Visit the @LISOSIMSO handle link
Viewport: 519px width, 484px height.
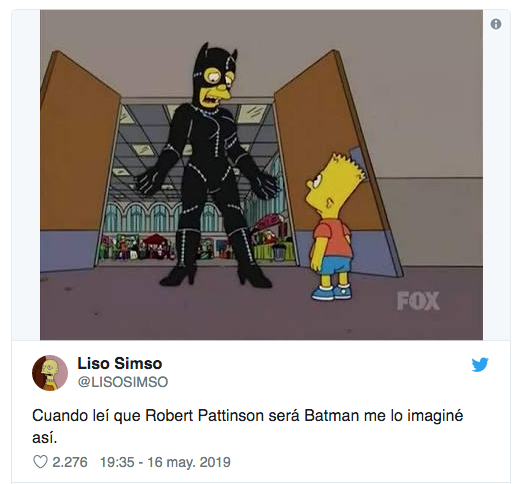(x=123, y=382)
